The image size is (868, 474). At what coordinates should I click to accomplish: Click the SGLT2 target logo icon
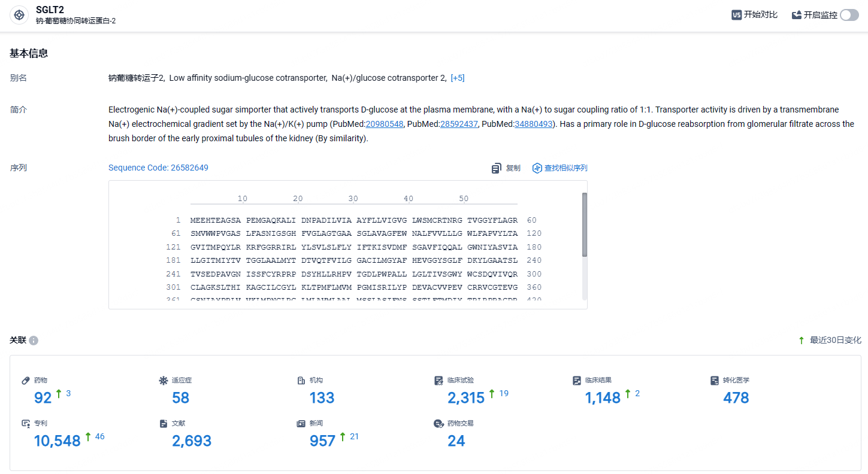tap(19, 15)
